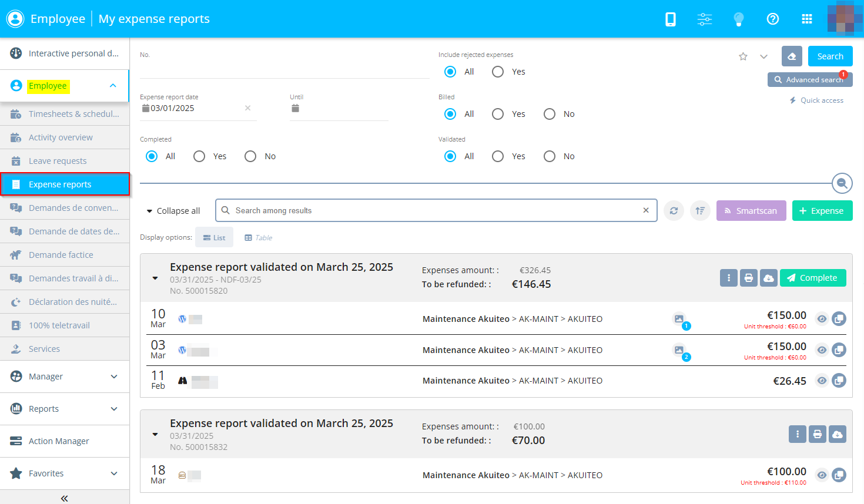Viewport: 864px width, 504px height.
Task: Download expense report No. 500015832 via cloud icon
Action: click(838, 434)
